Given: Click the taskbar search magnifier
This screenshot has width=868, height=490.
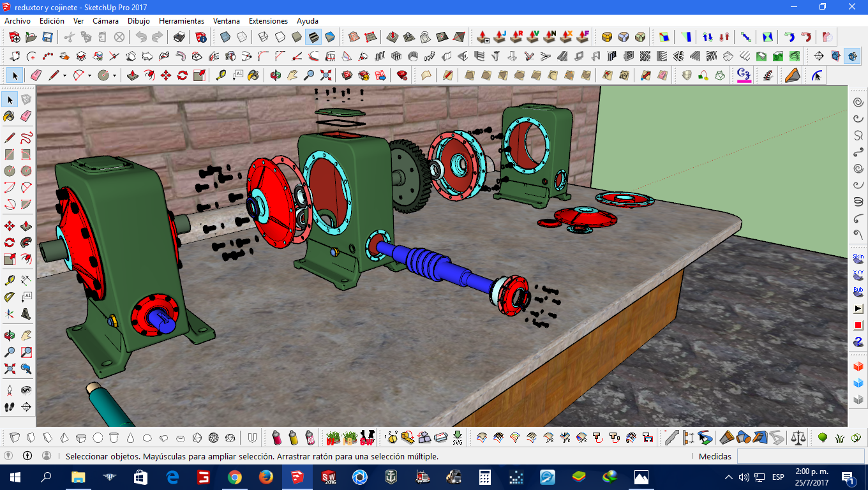Looking at the screenshot, I should click(x=47, y=477).
